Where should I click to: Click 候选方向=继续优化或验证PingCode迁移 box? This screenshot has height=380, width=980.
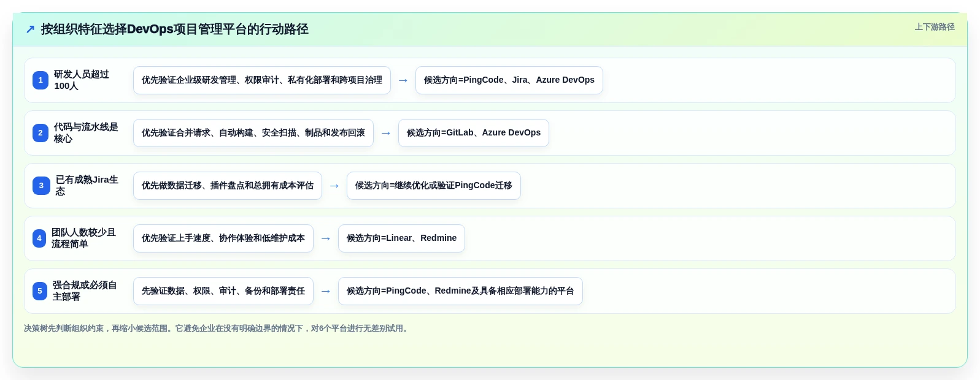click(434, 186)
